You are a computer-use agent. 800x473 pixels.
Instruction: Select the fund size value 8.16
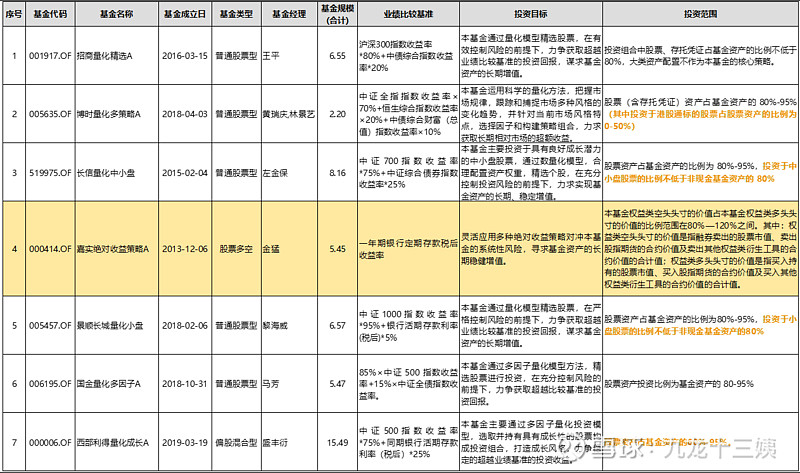pos(337,173)
